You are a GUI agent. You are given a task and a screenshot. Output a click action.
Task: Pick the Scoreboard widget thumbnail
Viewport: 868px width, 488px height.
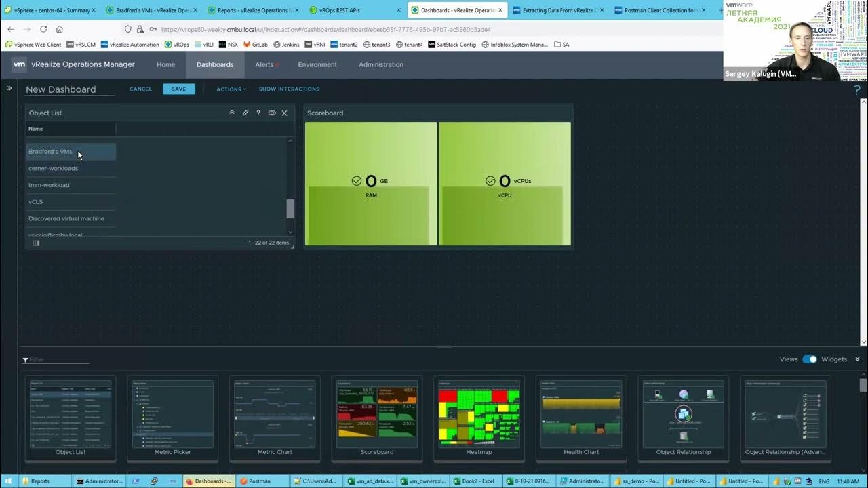377,418
